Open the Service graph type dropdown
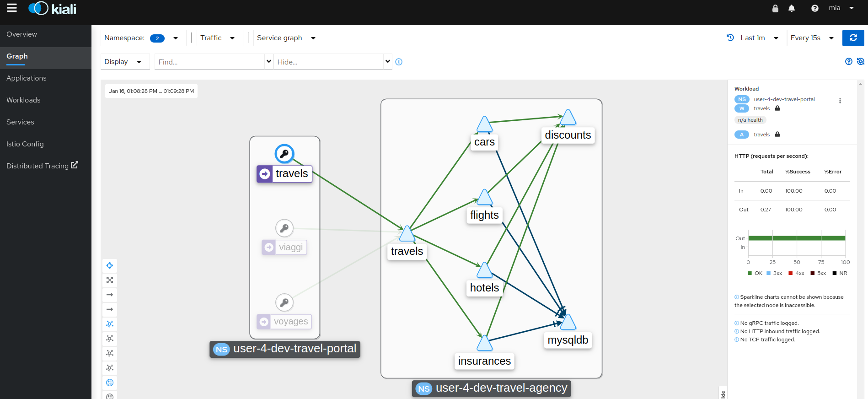The image size is (868, 399). click(x=288, y=38)
